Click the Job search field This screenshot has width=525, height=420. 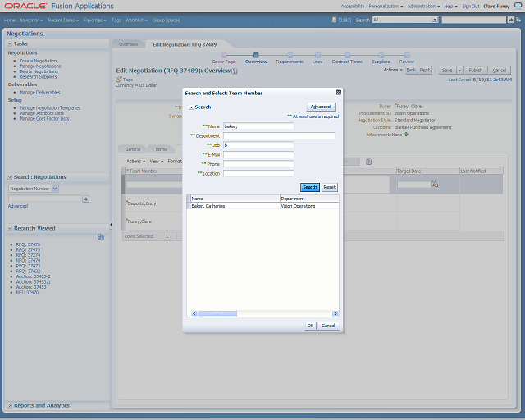tap(258, 144)
